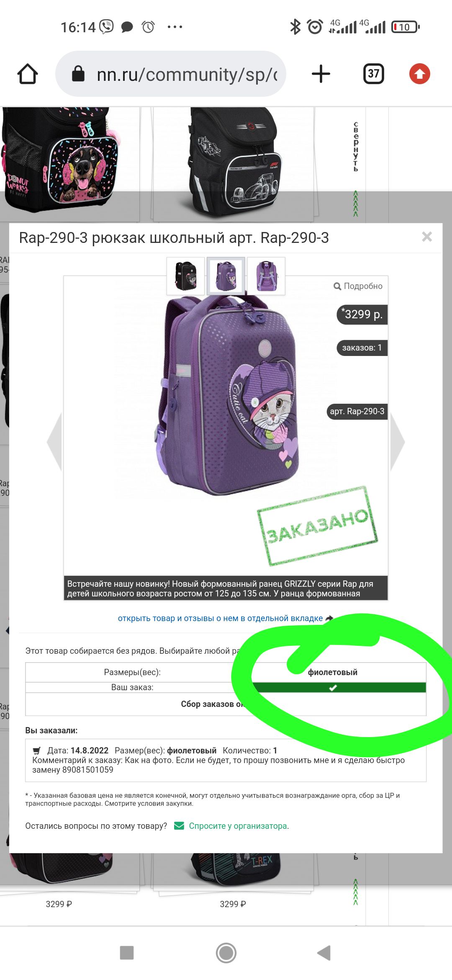
Task: Toggle the green checkmark under фиолетовый
Action: coord(333,688)
